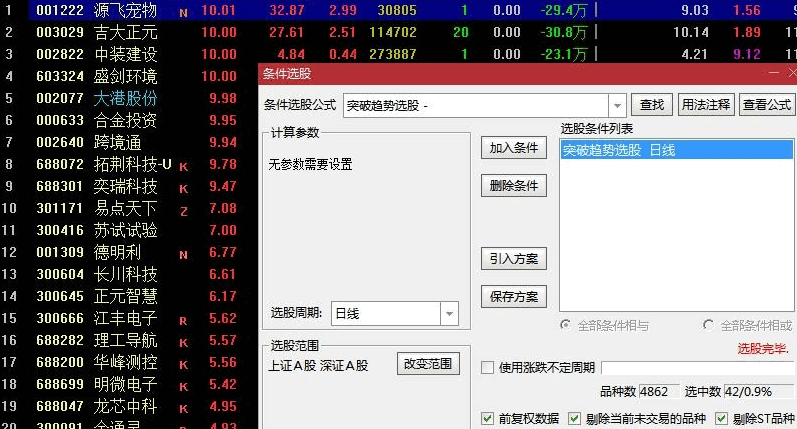Click the date range field beside 使用涨跌不定周期
The width and height of the screenshot is (797, 429).
point(697,367)
